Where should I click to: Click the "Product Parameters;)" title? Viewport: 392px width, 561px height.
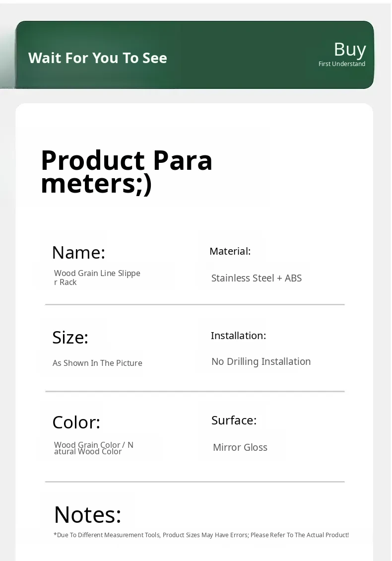click(x=127, y=171)
